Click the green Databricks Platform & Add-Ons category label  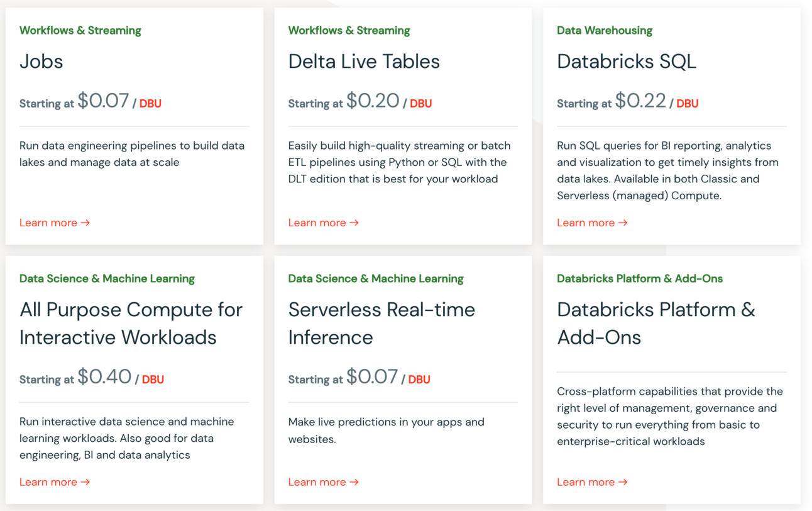pos(640,278)
